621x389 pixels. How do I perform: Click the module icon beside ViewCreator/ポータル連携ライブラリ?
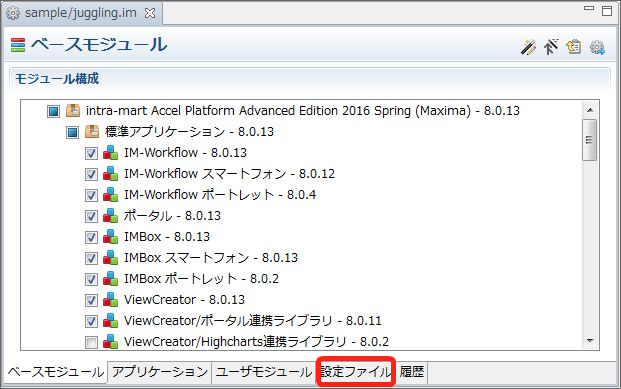click(110, 320)
